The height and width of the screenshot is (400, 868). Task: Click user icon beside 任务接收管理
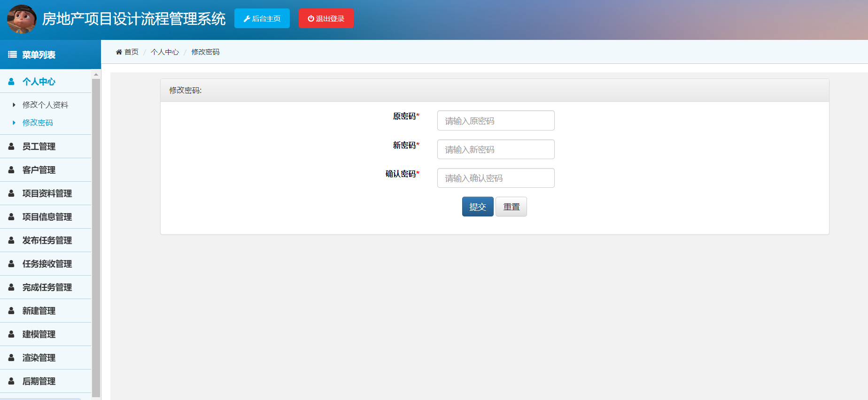(11, 264)
